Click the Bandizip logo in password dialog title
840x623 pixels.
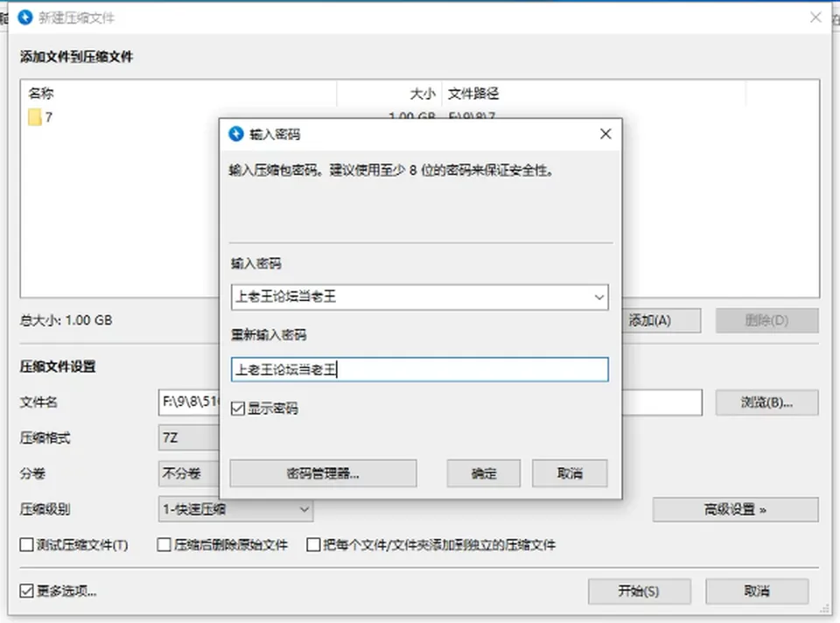tap(236, 134)
